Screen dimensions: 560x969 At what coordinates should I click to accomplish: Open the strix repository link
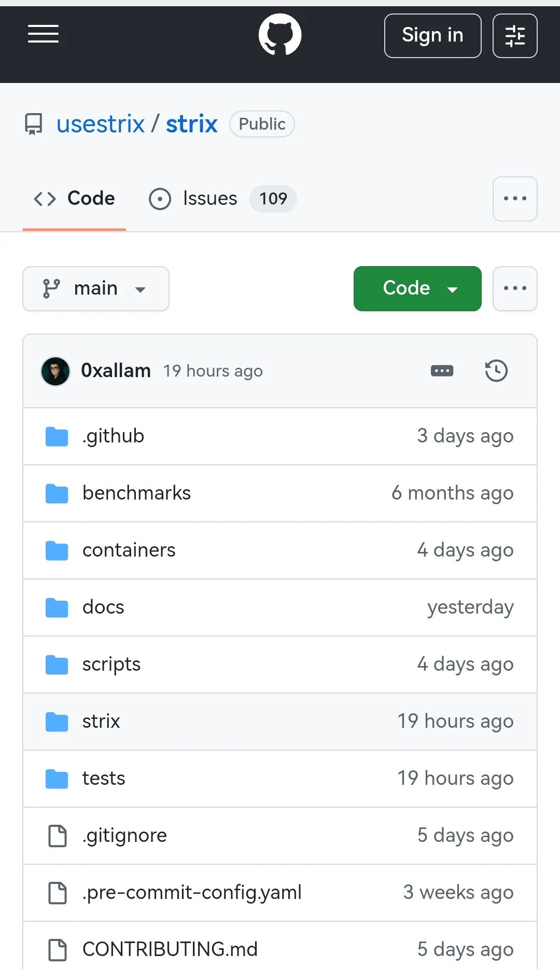click(x=192, y=124)
